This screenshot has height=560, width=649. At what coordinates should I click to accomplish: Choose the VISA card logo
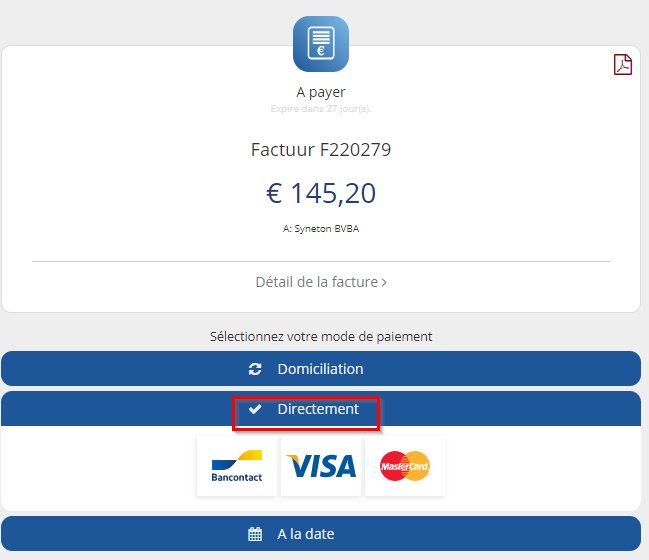pos(321,466)
